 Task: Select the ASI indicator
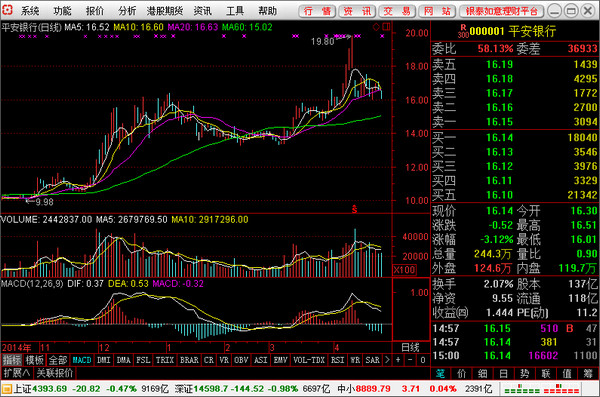coord(261,360)
